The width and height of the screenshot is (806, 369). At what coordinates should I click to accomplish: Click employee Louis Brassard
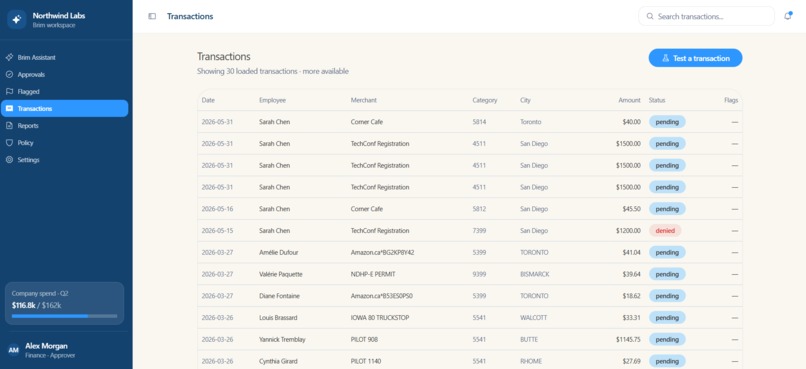point(278,318)
